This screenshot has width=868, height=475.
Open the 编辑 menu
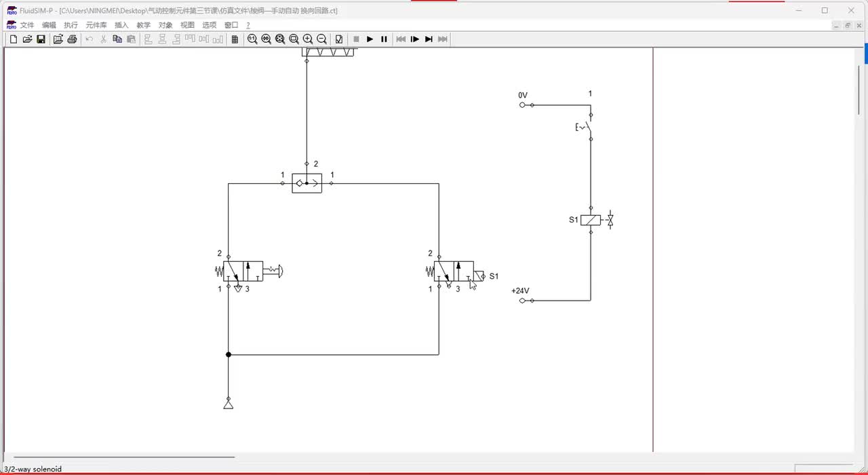(50, 25)
